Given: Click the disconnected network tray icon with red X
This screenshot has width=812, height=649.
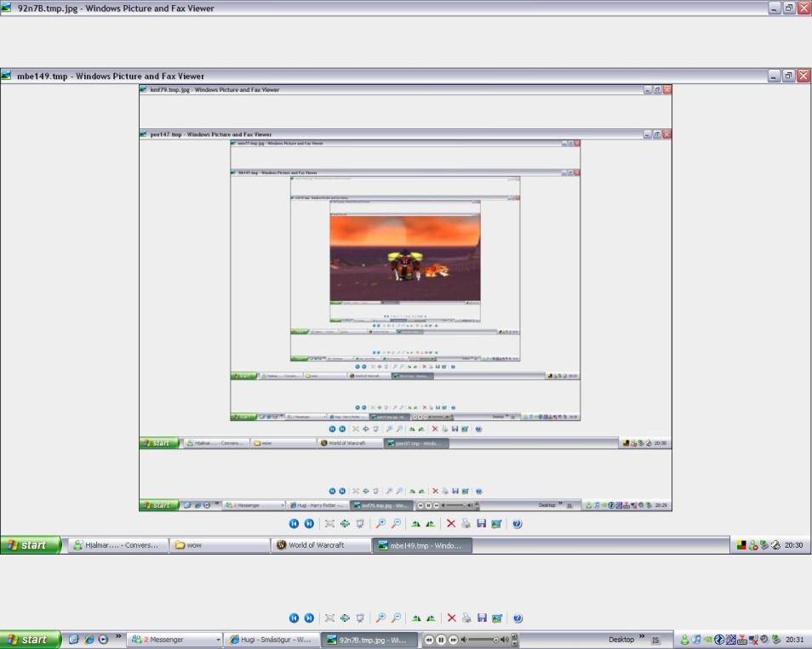Looking at the screenshot, I should pos(753,640).
